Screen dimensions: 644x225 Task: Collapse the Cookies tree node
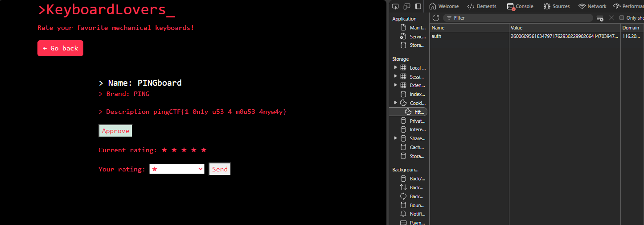(395, 103)
